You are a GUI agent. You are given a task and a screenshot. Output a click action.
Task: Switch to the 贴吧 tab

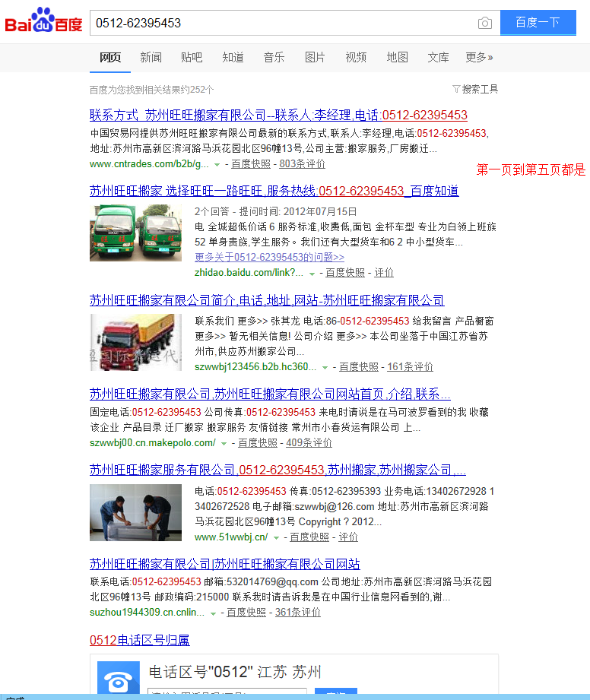tap(192, 57)
